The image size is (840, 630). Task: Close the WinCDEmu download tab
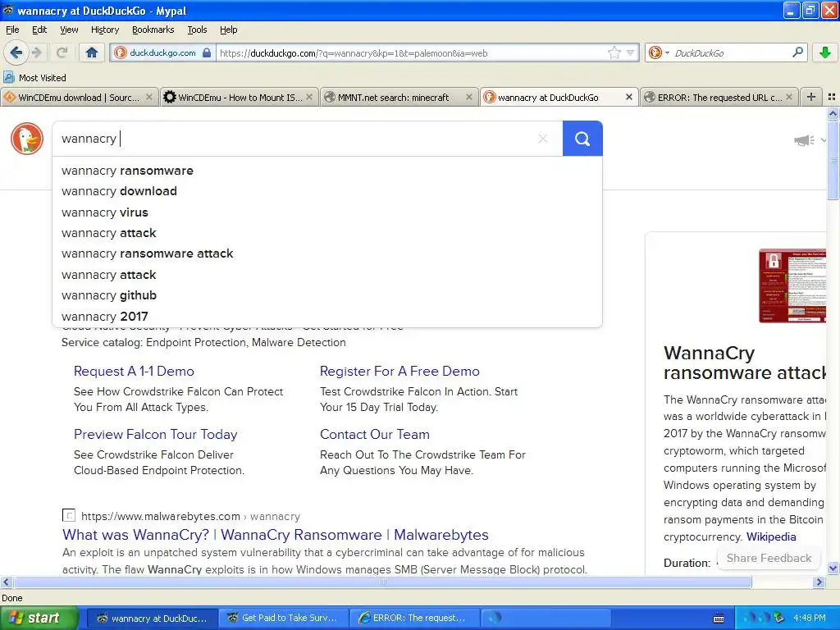[x=149, y=97]
